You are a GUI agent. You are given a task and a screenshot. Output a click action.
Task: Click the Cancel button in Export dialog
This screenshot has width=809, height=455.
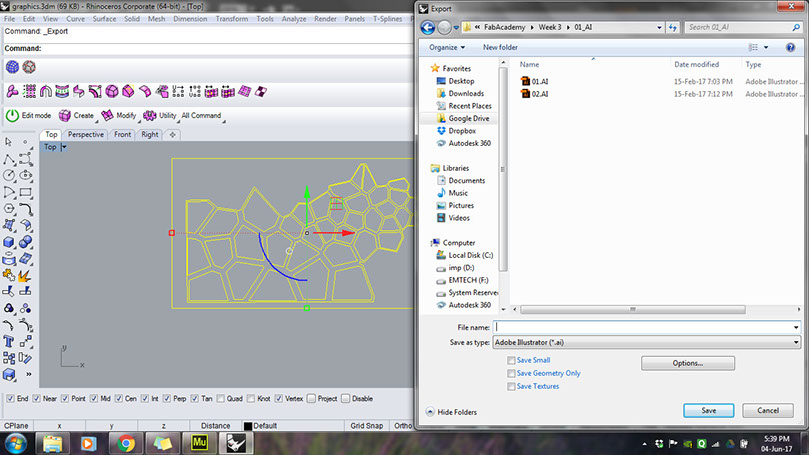tap(768, 411)
